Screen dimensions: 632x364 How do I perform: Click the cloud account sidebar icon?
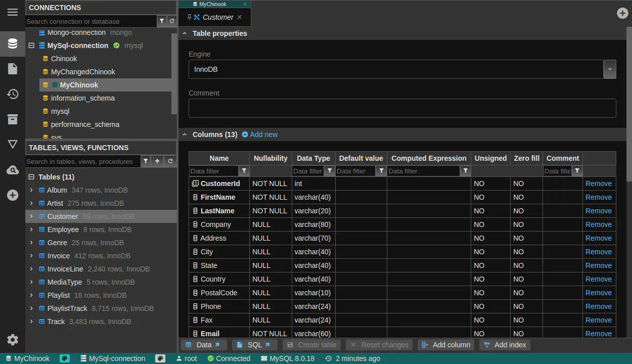(13, 170)
